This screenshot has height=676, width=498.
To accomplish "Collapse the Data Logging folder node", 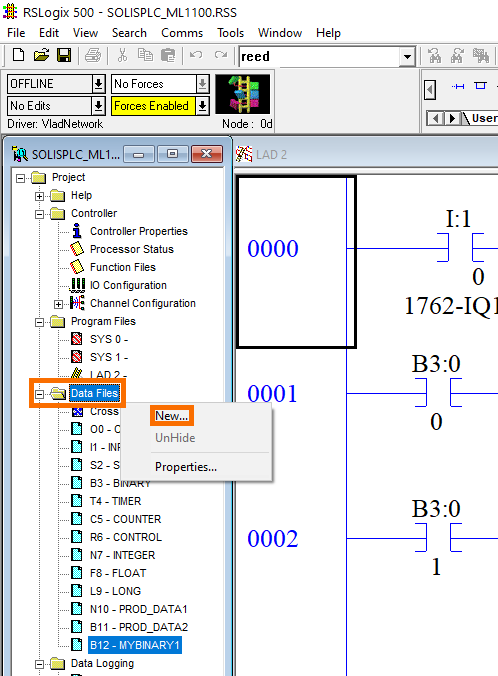I will (x=39, y=664).
